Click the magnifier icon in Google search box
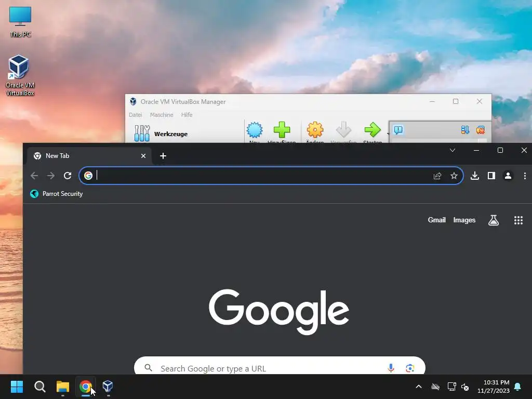The height and width of the screenshot is (399, 532). (x=148, y=368)
